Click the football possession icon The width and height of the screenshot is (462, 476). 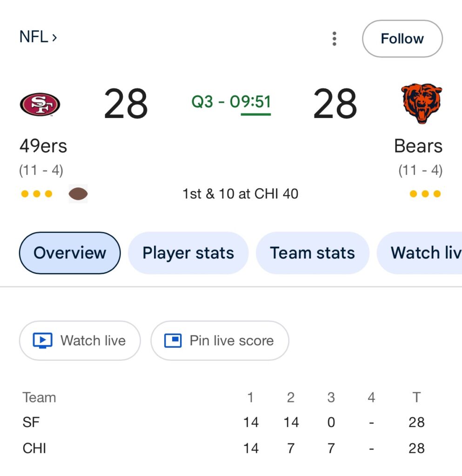(78, 194)
